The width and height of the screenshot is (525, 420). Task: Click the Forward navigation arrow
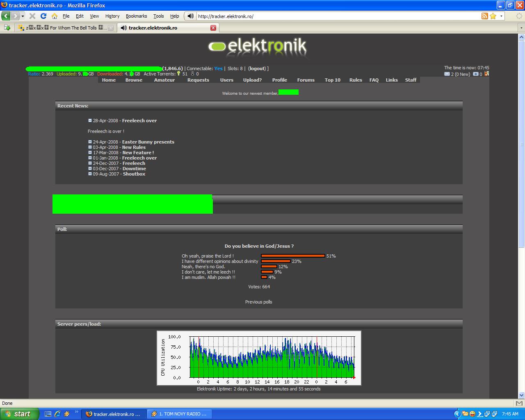coord(15,16)
